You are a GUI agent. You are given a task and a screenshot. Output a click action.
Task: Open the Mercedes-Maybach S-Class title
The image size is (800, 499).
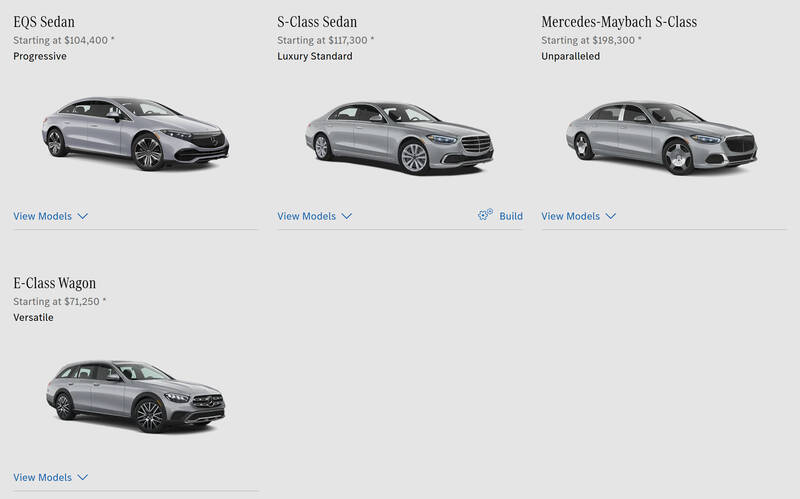(619, 22)
